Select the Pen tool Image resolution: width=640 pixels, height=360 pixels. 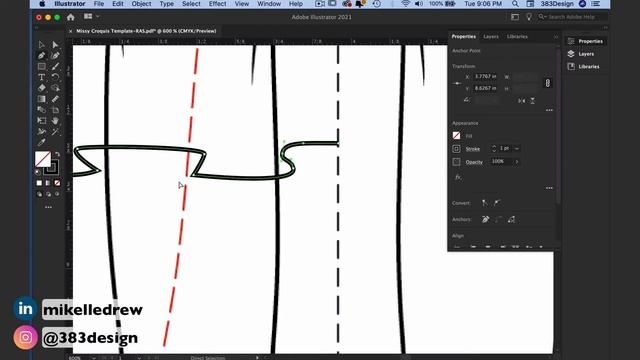pos(42,56)
